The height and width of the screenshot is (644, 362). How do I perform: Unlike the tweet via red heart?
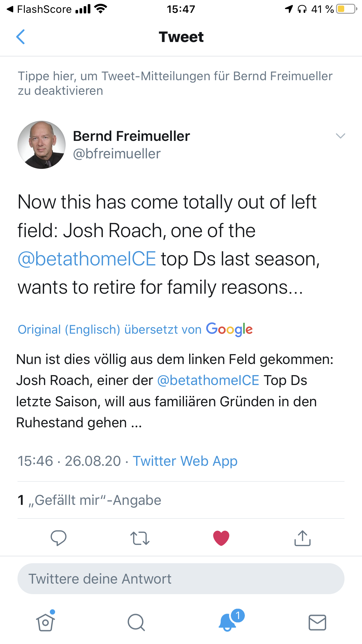click(221, 538)
